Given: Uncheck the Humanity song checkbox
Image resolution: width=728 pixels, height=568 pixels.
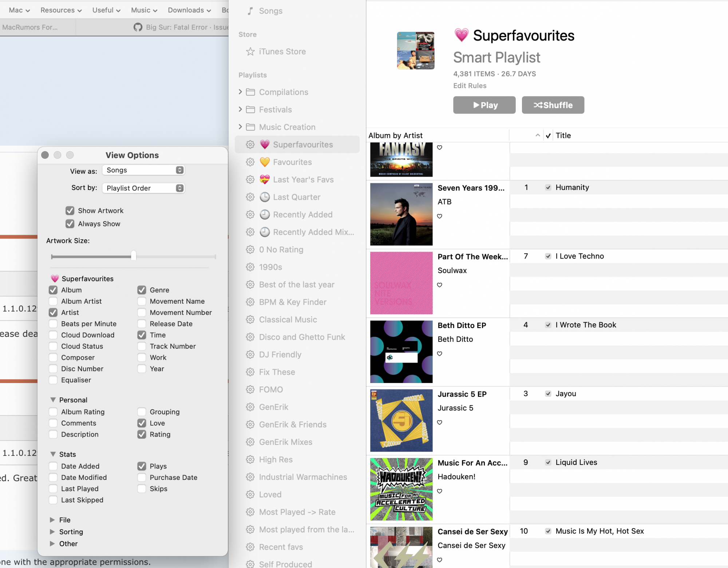Looking at the screenshot, I should (x=548, y=188).
